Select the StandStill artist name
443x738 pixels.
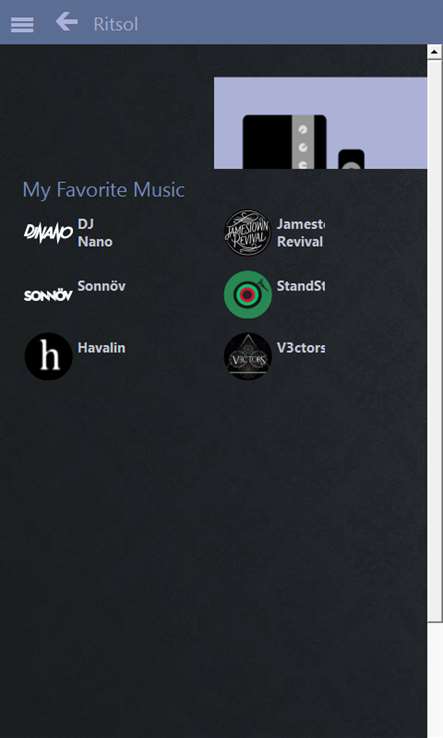pos(300,286)
